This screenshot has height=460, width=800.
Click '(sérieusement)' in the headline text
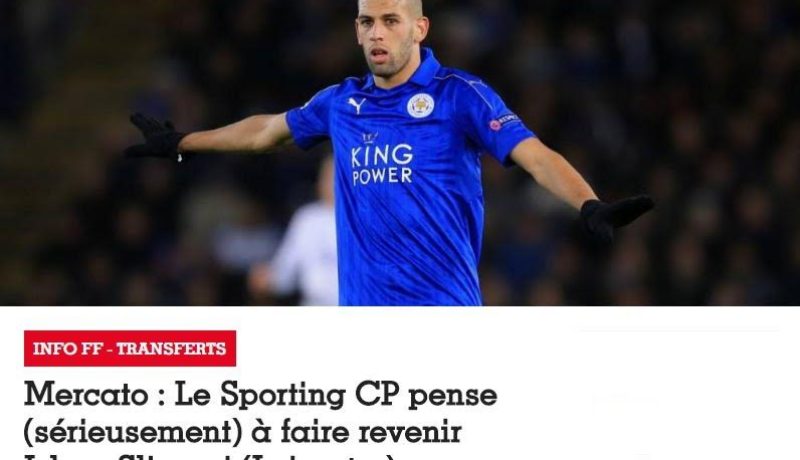(132, 433)
